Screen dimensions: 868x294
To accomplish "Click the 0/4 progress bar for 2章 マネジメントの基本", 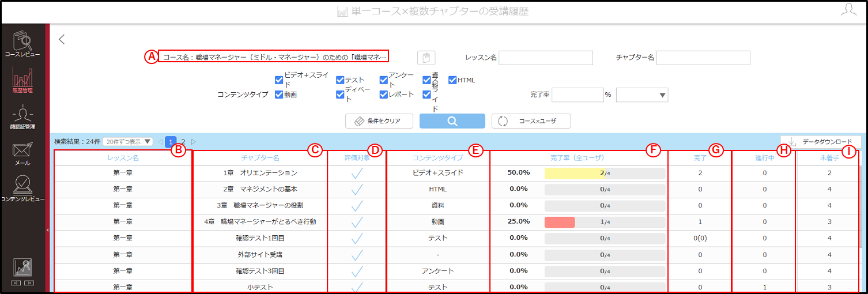I will click(x=605, y=189).
